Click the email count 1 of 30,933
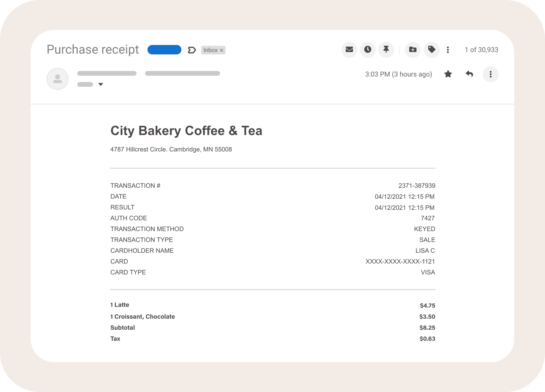This screenshot has width=545, height=392. pos(482,50)
